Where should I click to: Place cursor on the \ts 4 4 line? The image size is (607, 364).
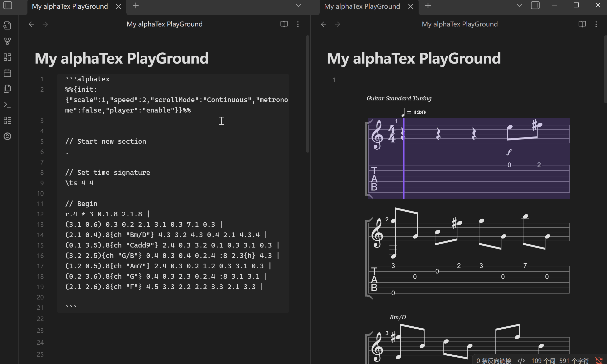coord(79,183)
